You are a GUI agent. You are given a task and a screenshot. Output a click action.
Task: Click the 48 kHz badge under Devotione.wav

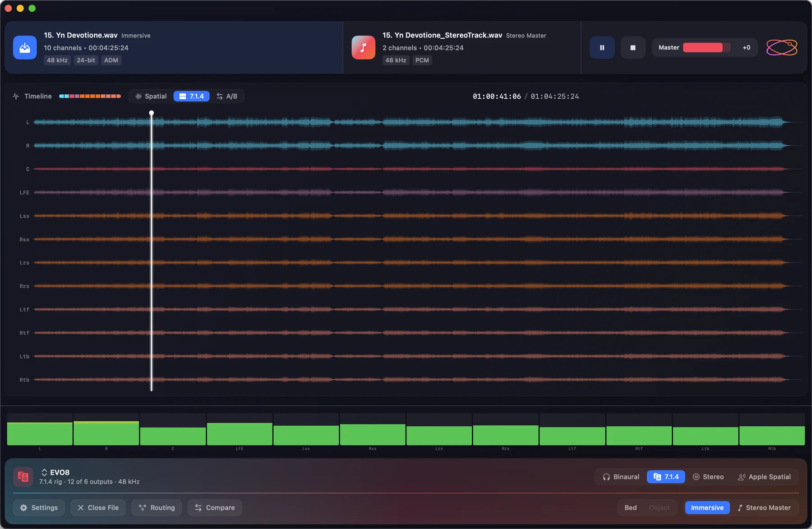57,60
